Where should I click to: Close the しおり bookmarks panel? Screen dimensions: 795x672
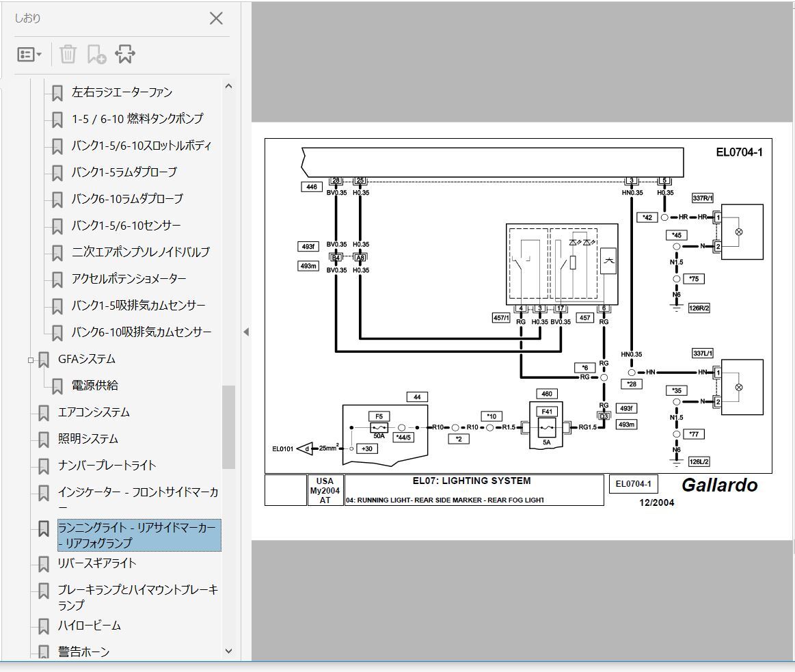coord(216,18)
